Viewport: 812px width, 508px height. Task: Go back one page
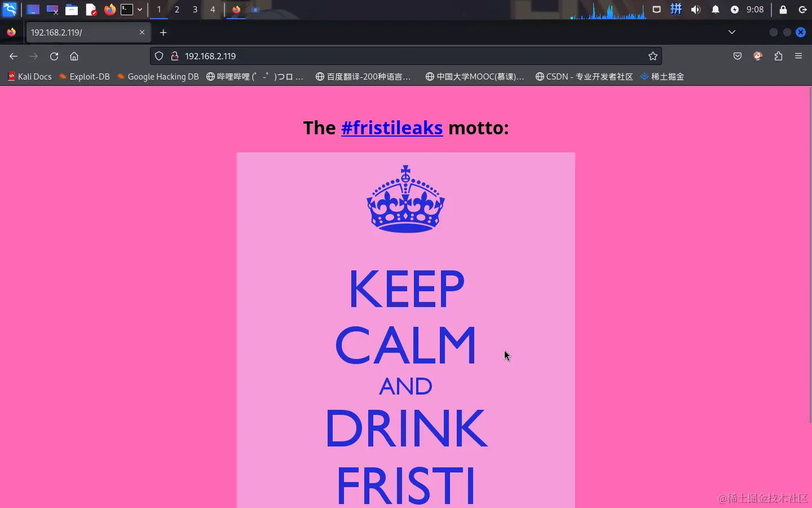[14, 56]
